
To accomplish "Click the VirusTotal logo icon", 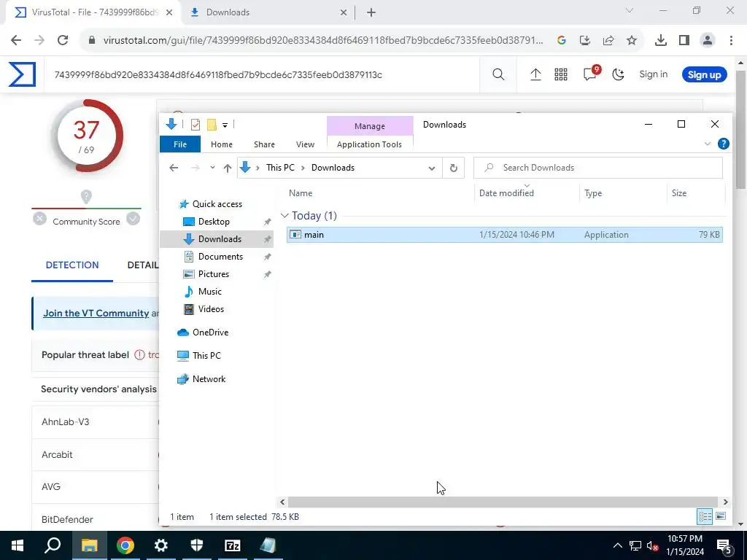I will (22, 75).
